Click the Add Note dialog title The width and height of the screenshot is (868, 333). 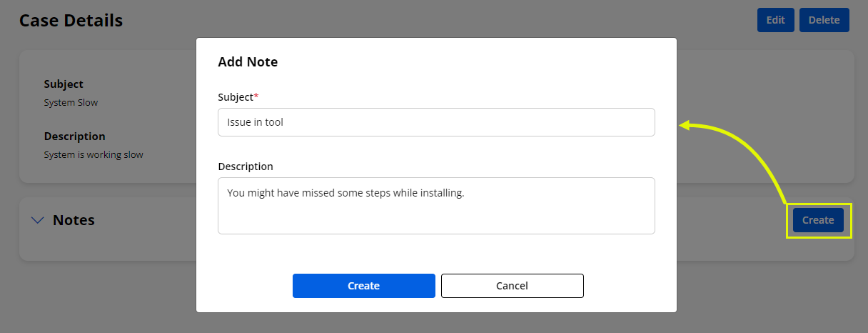tap(248, 62)
